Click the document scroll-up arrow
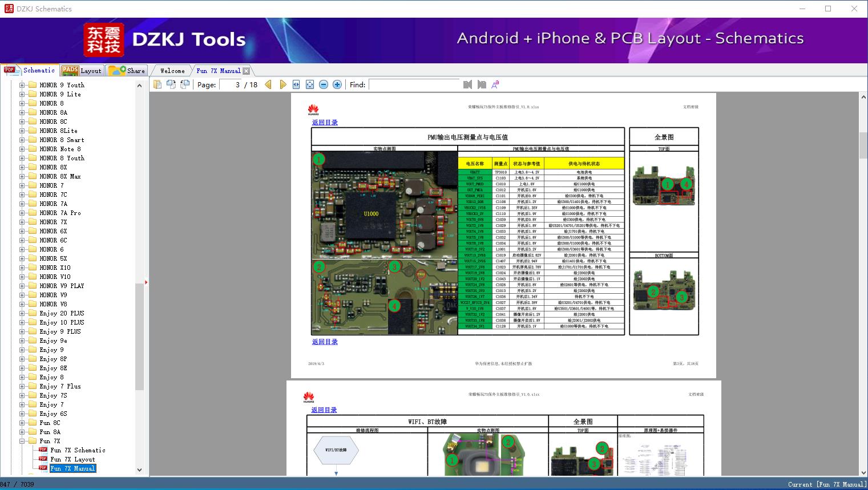 coord(863,98)
